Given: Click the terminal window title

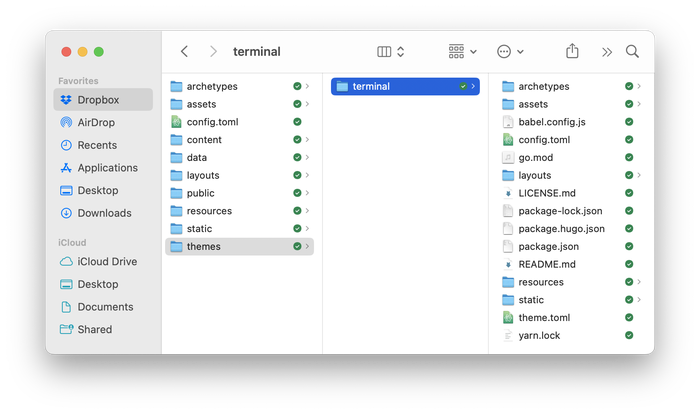Looking at the screenshot, I should [257, 52].
